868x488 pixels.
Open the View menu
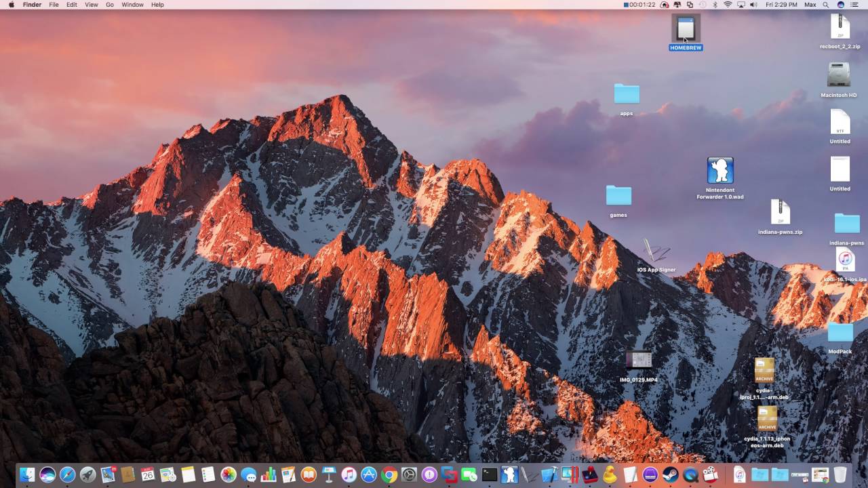(x=91, y=5)
